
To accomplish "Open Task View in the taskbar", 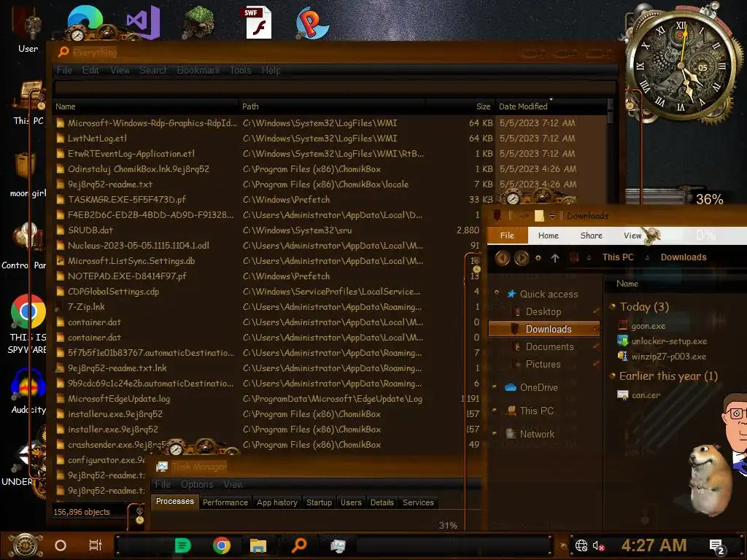I will click(x=96, y=545).
